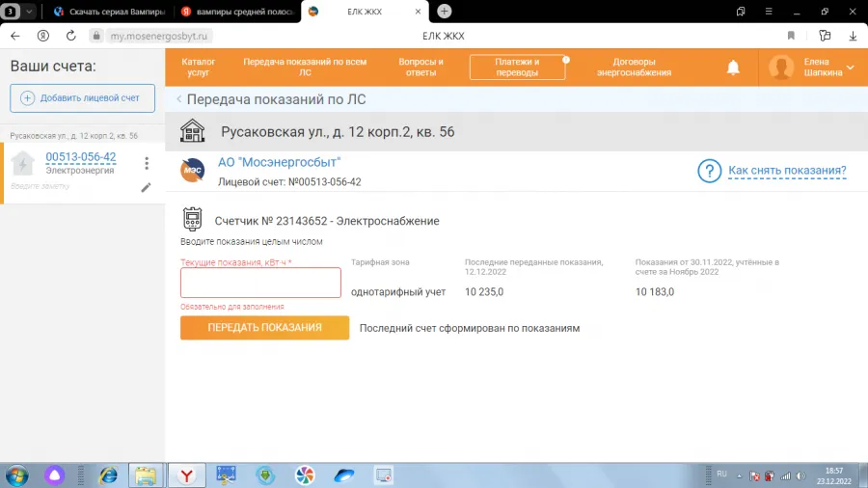Click the user avatar picture
The height and width of the screenshot is (488, 868).
pos(781,68)
